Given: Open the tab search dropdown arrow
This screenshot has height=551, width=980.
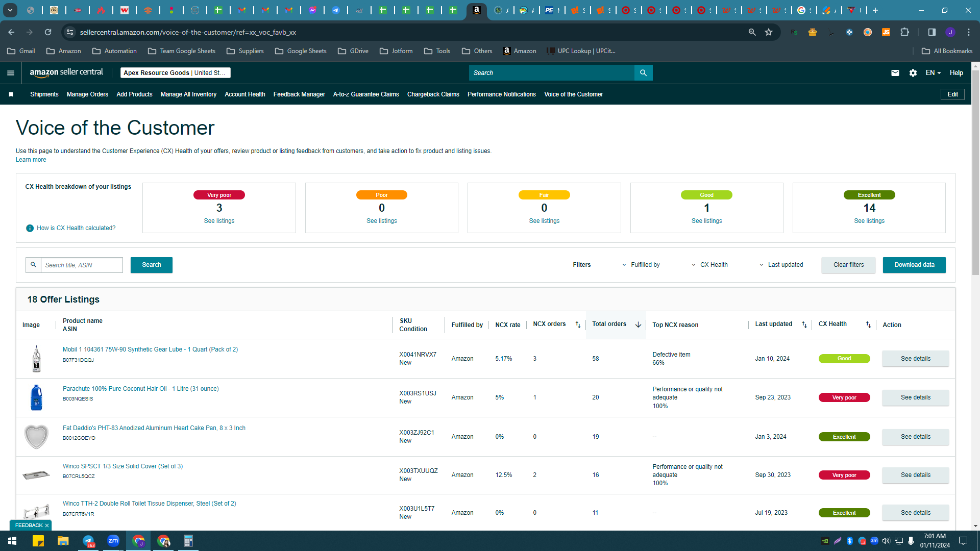Looking at the screenshot, I should click(10, 10).
